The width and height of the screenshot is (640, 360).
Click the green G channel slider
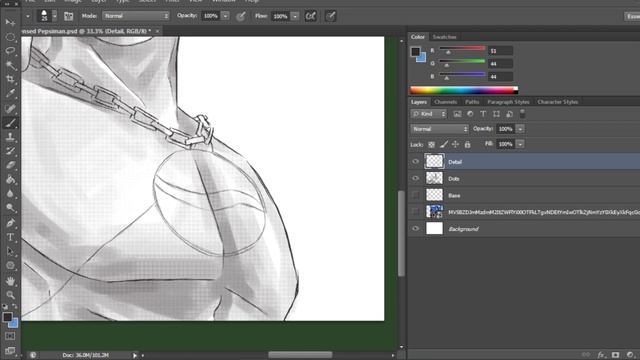point(462,62)
